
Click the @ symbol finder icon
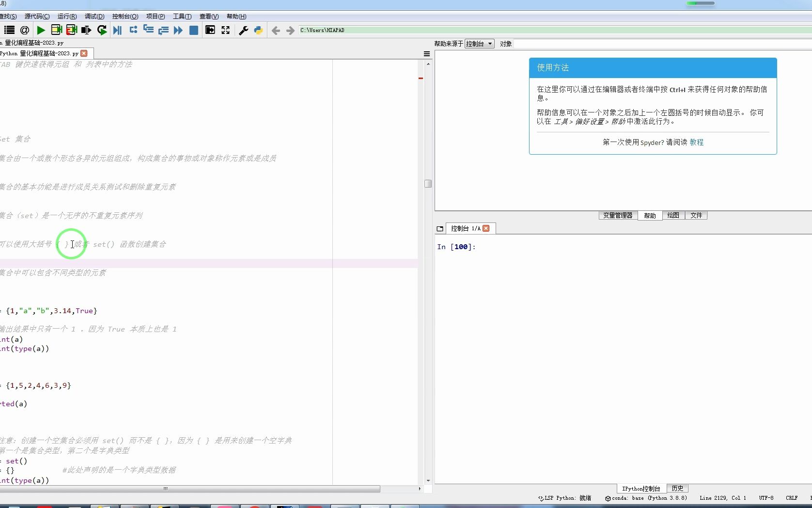pyautogui.click(x=25, y=30)
